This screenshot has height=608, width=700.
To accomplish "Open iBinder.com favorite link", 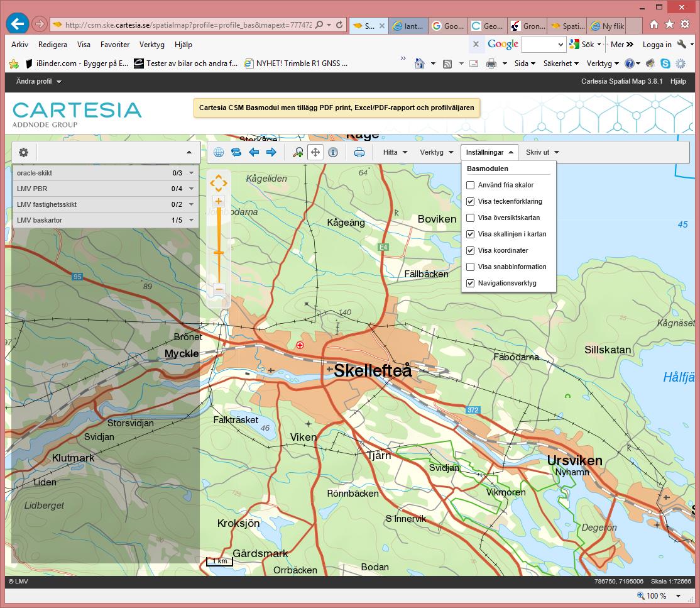I will click(x=76, y=64).
